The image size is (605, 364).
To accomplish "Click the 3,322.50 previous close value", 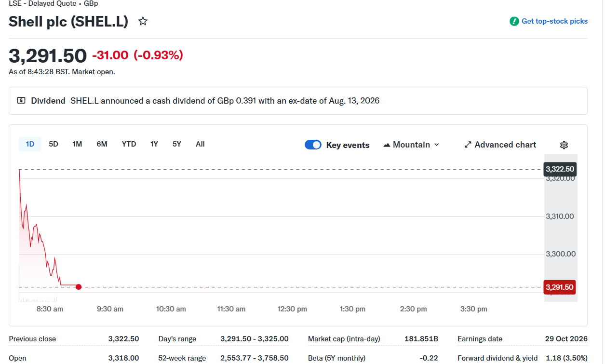I will (x=123, y=339).
